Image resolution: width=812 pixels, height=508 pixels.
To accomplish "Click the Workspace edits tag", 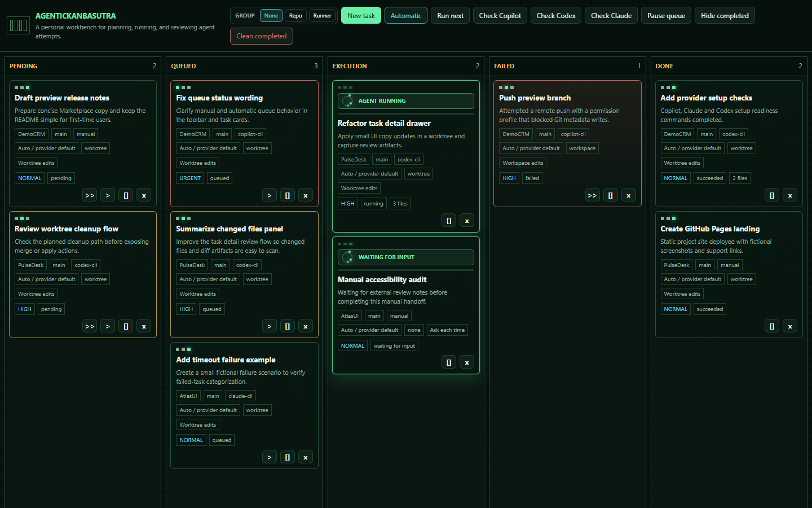I will pyautogui.click(x=523, y=163).
